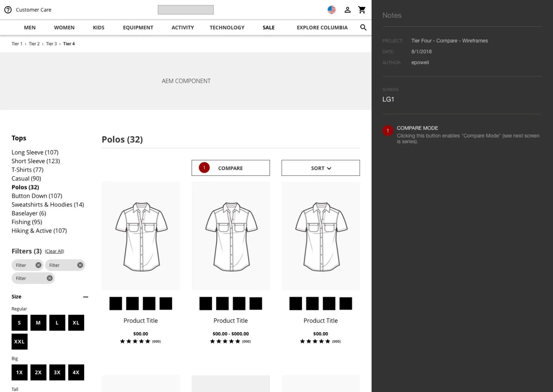Open the user account icon
Image resolution: width=553 pixels, height=392 pixels.
tap(348, 10)
